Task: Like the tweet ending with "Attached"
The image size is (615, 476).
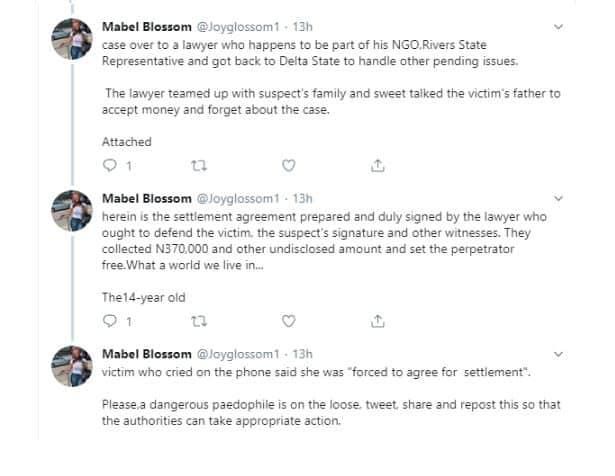Action: tap(288, 165)
